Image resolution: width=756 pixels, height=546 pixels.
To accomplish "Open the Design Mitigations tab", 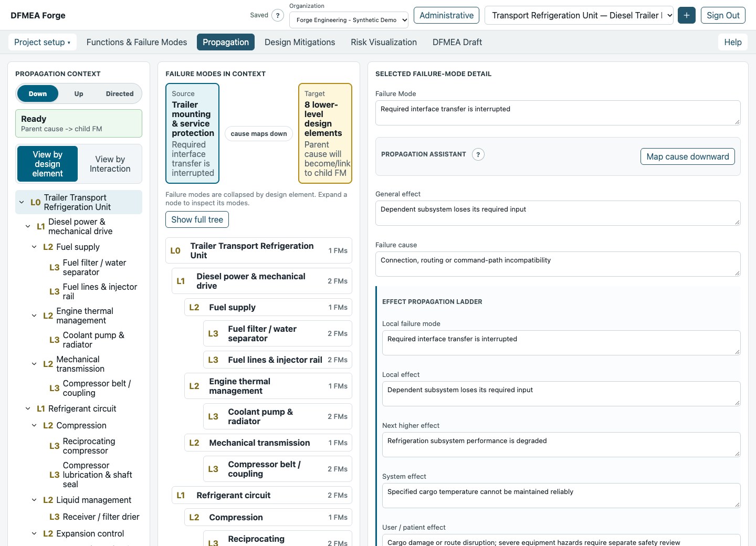I will click(x=300, y=42).
